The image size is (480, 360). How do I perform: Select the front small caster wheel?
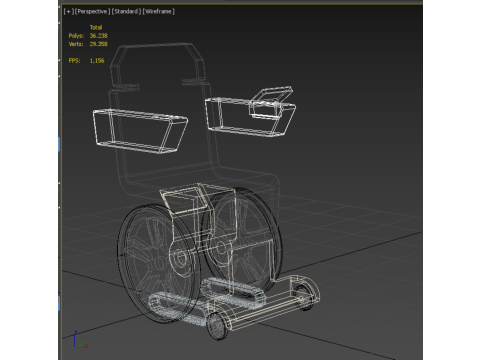click(x=217, y=326)
